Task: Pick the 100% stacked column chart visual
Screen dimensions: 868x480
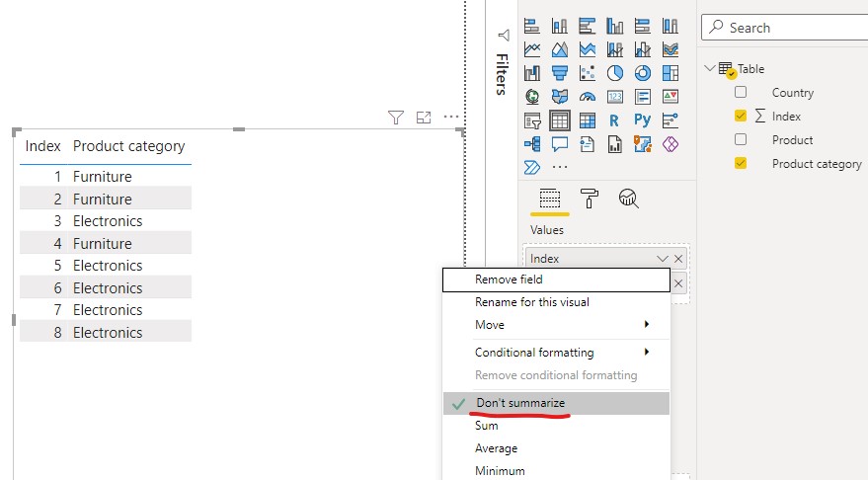Action: [671, 26]
